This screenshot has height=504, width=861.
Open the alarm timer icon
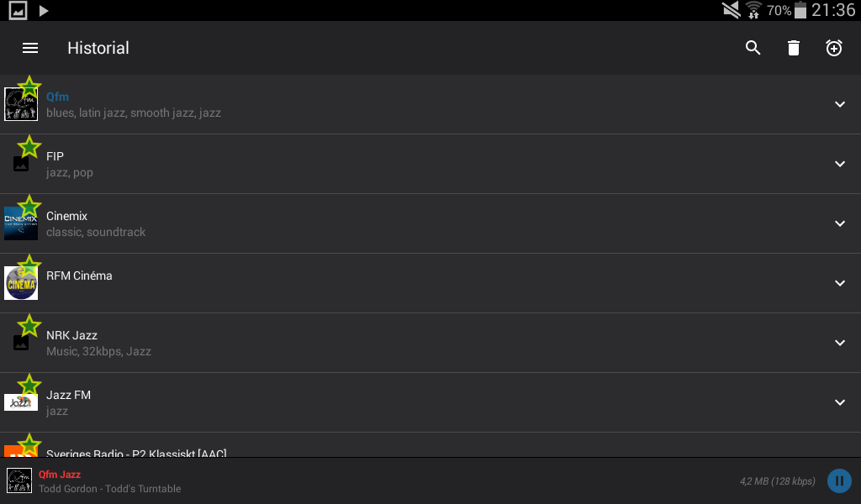point(833,48)
